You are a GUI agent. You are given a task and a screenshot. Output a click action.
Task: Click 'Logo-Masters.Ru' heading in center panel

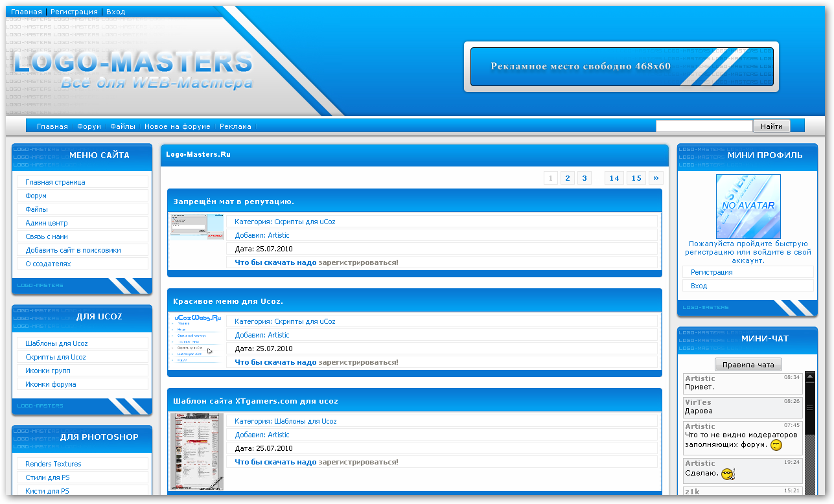[198, 154]
